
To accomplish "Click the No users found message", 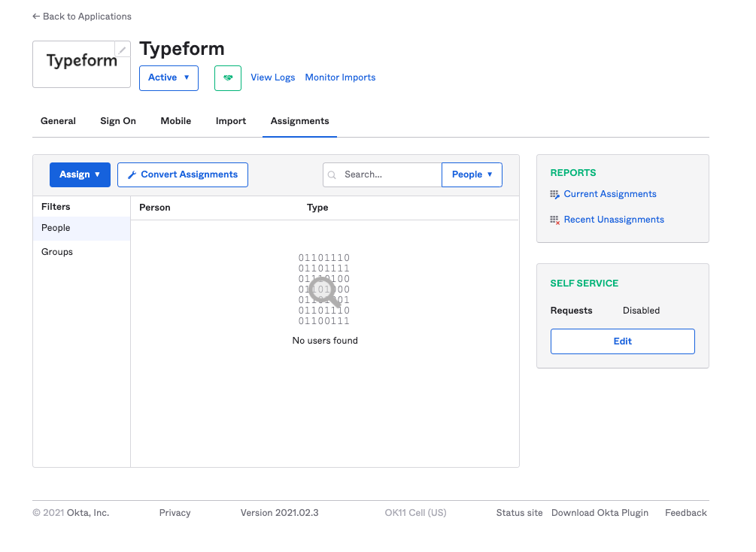I will click(x=325, y=341).
